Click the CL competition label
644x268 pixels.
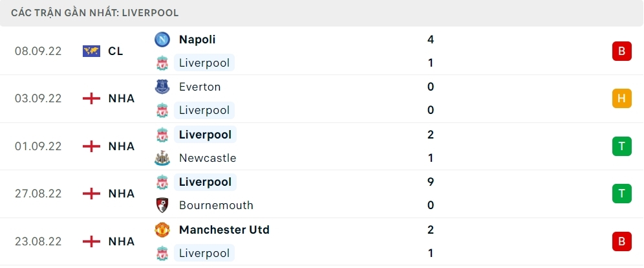tap(116, 51)
